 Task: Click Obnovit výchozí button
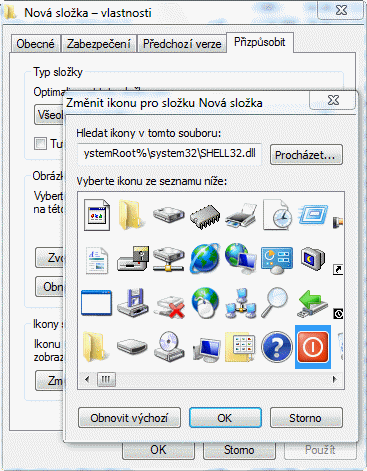129,417
